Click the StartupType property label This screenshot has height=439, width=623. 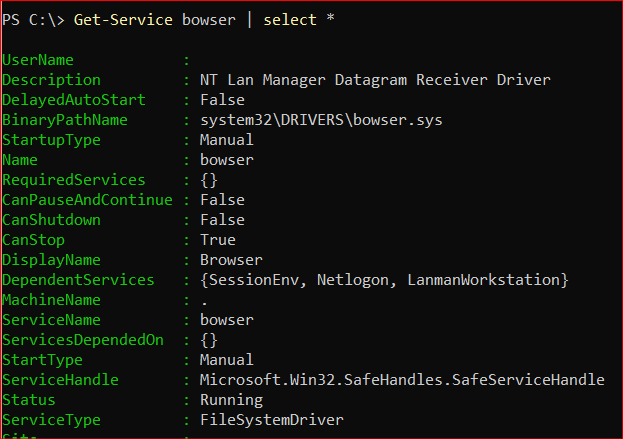(x=52, y=140)
